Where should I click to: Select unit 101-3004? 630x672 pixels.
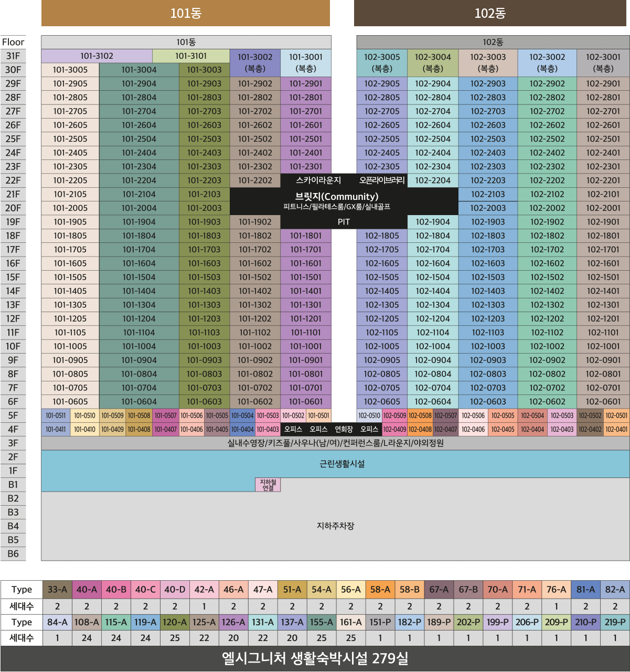click(x=139, y=70)
